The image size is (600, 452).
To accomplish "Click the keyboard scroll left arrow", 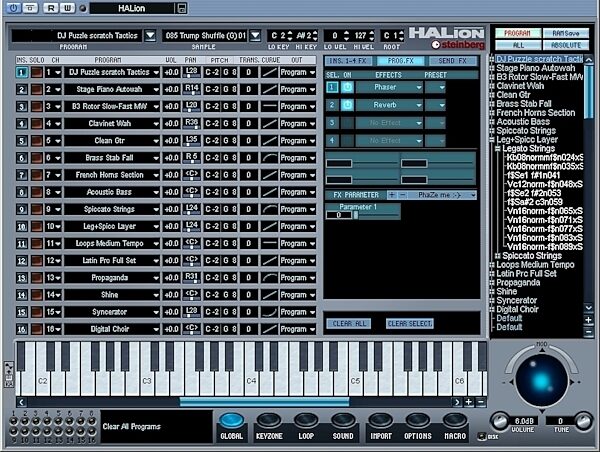I will pyautogui.click(x=21, y=402).
